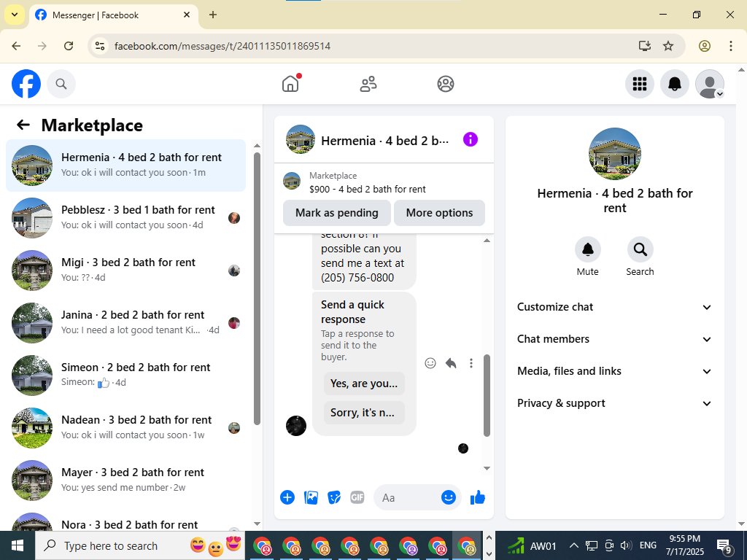Reload the Messenger page
Viewport: 747px width, 560px height.
point(69,46)
